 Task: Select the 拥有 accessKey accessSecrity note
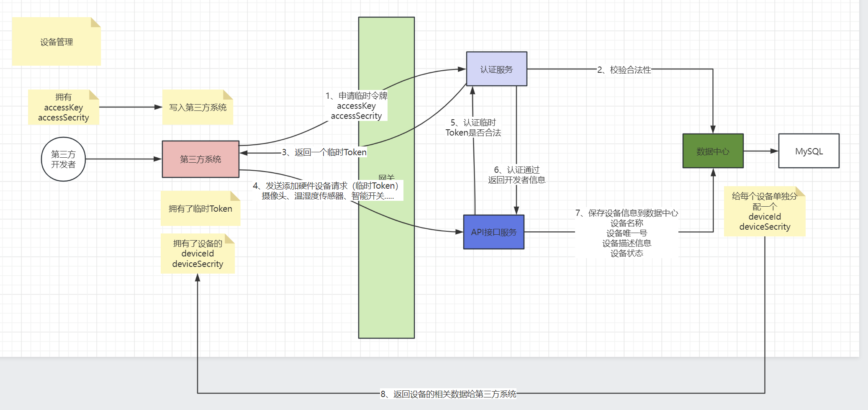(x=64, y=107)
